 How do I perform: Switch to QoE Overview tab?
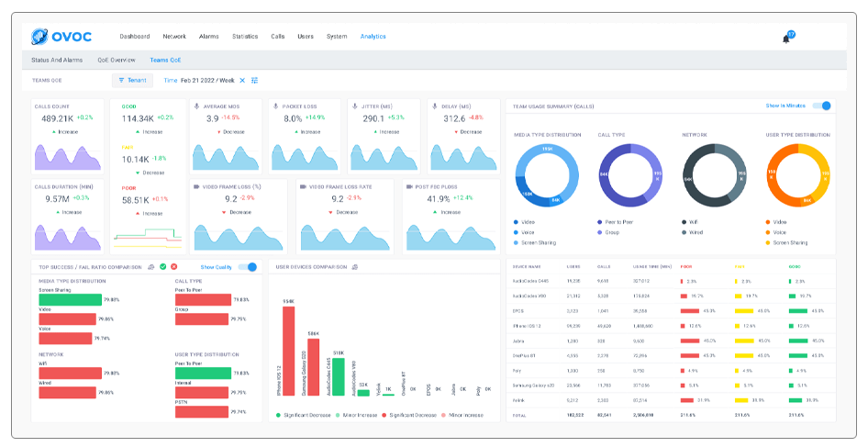tap(117, 60)
